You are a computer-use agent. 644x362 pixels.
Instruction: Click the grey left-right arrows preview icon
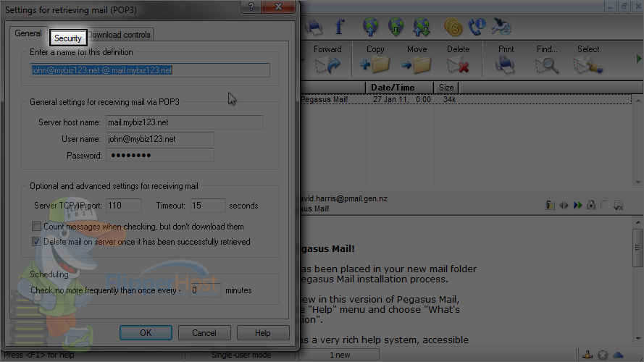[564, 205]
